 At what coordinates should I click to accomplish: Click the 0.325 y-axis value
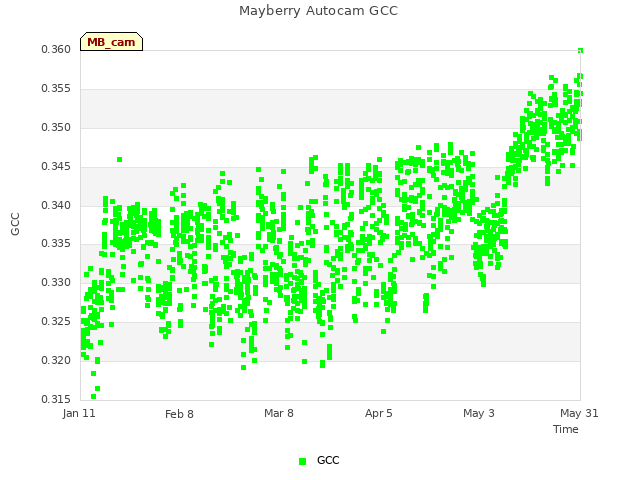point(56,322)
